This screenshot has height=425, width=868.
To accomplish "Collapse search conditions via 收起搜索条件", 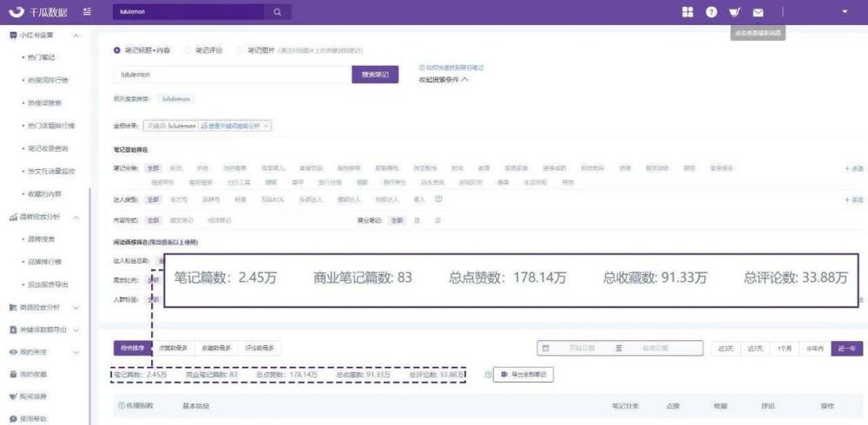I will 444,79.
